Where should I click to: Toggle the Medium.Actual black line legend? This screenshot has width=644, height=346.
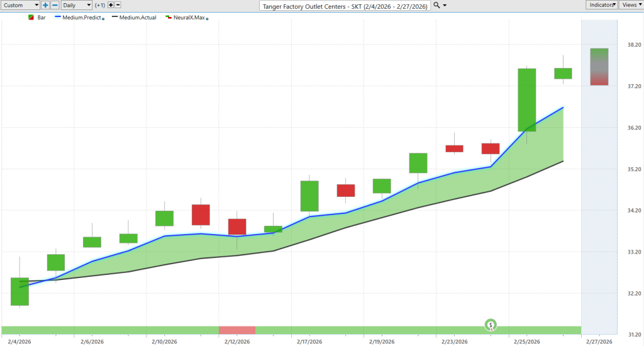pyautogui.click(x=134, y=18)
